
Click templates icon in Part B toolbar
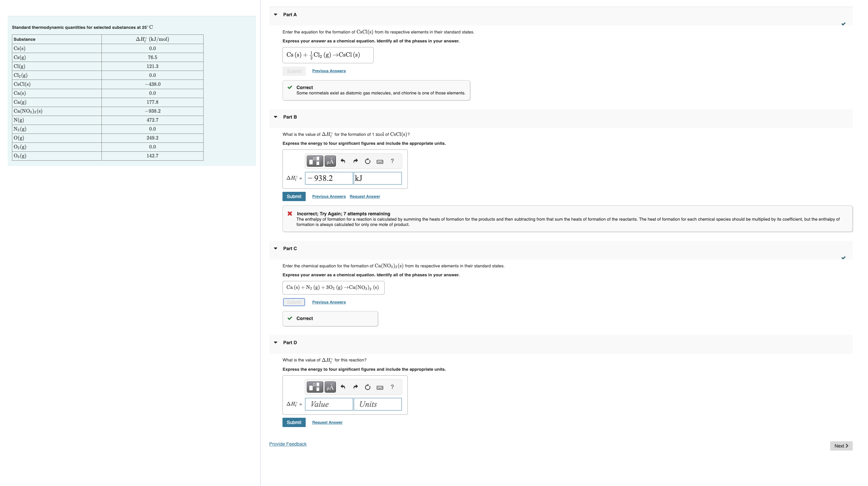314,161
